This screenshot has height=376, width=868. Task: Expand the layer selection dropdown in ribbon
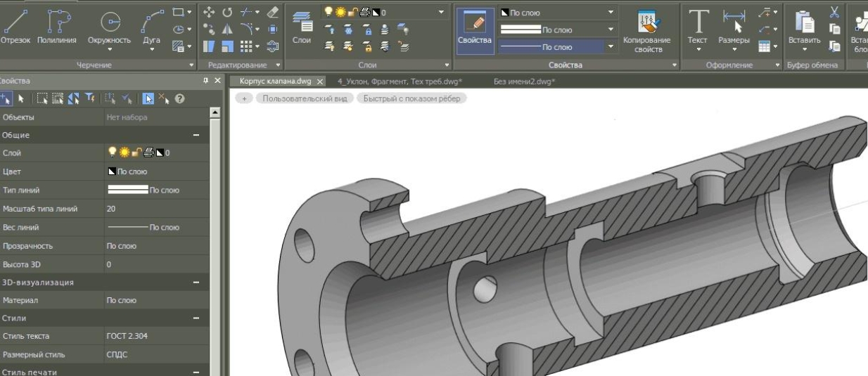coord(441,12)
